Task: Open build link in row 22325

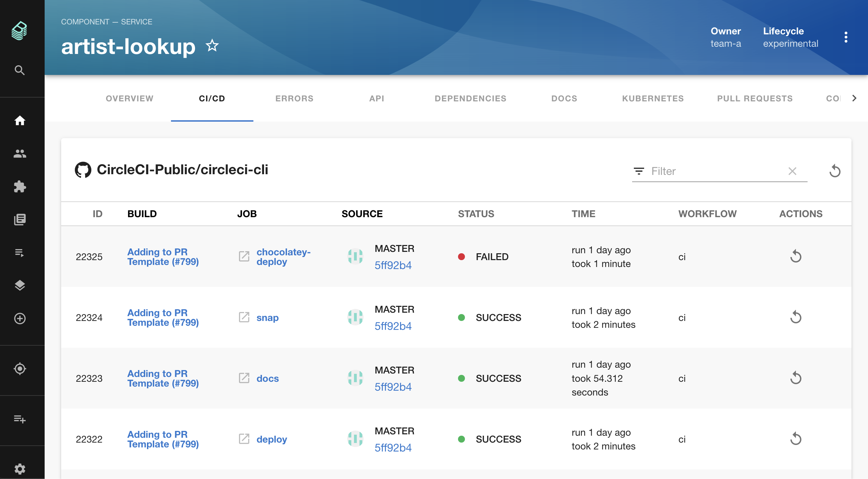Action: [x=163, y=257]
